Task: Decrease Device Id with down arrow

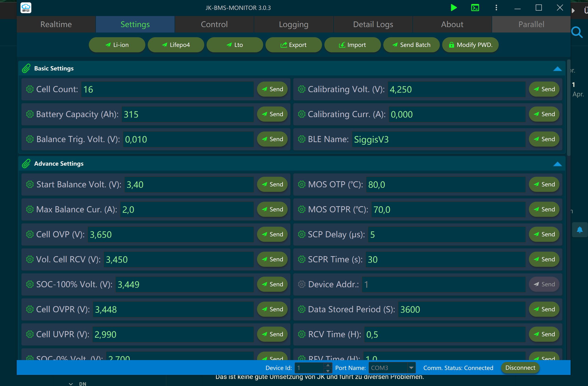Action: pyautogui.click(x=328, y=370)
